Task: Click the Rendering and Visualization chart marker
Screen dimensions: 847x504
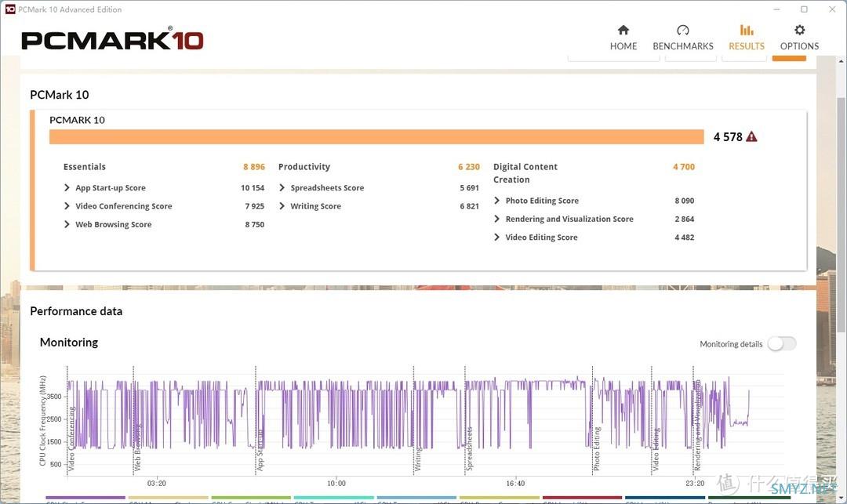Action: point(697,425)
